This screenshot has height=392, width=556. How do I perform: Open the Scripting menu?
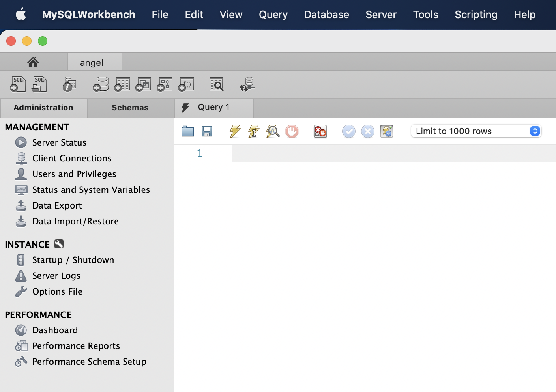(476, 15)
